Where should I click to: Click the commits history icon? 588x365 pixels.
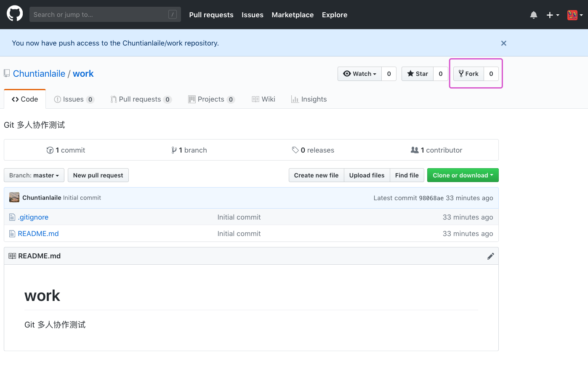50,150
